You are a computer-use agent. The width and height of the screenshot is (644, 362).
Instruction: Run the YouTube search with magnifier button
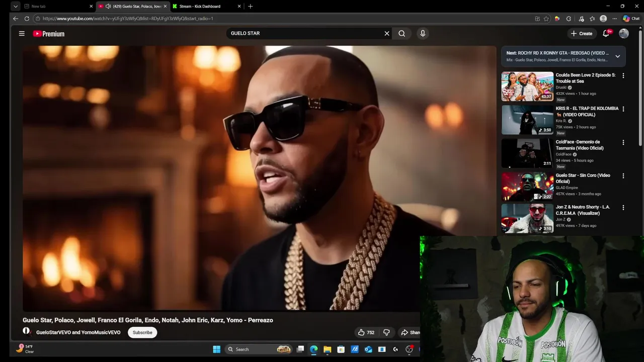(x=401, y=33)
